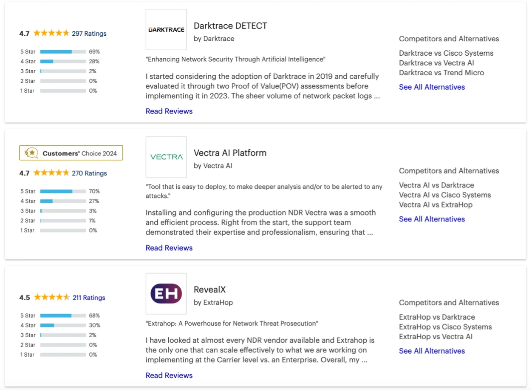Click the review headline 'Tool that is easy to deploy'
This screenshot has height=392, width=532.
[264, 191]
